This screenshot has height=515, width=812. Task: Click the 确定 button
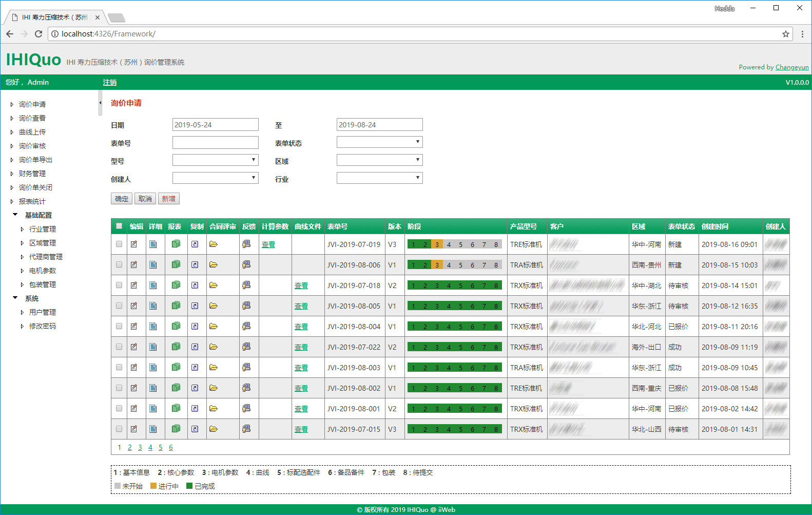(122, 199)
